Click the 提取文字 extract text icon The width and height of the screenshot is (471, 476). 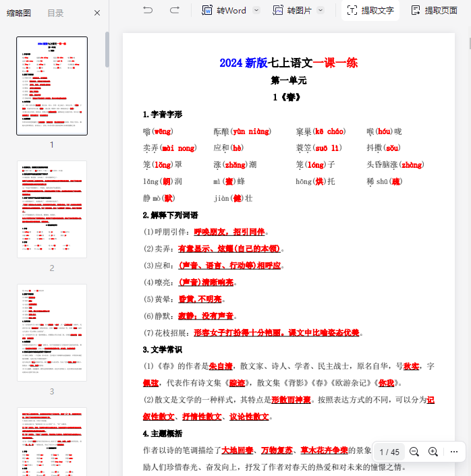[x=352, y=10]
